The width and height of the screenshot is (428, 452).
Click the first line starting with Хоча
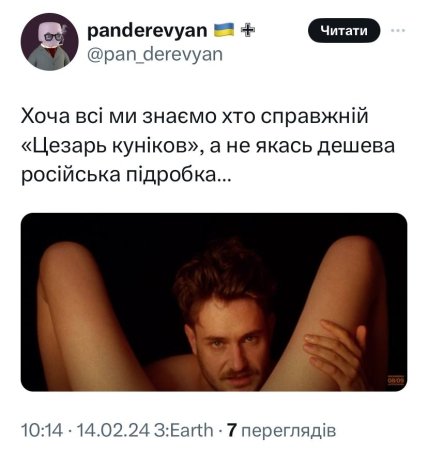point(195,116)
